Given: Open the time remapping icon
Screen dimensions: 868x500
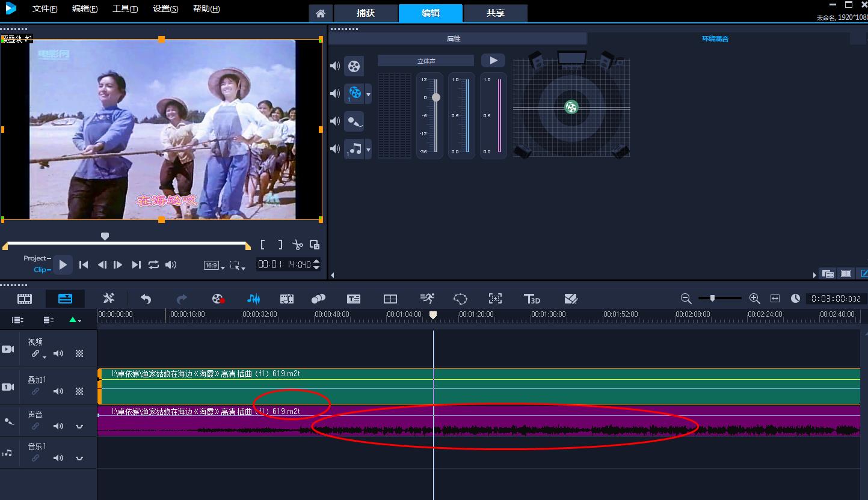Looking at the screenshot, I should tap(460, 299).
